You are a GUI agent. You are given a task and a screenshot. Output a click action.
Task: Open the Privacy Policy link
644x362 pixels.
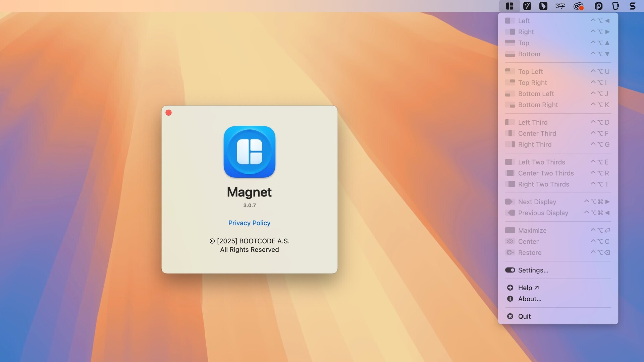coord(249,223)
